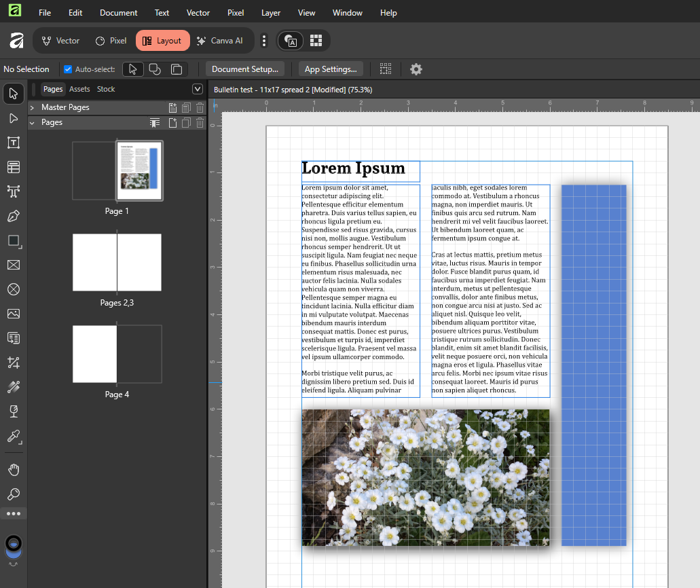Toggle the Auto-select checkbox
The height and width of the screenshot is (588, 700).
(x=68, y=69)
